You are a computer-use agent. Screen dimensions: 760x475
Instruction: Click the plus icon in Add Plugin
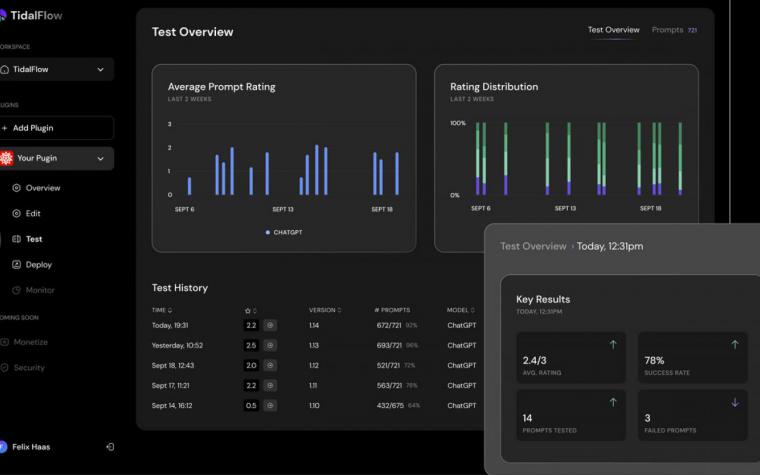[x=5, y=128]
